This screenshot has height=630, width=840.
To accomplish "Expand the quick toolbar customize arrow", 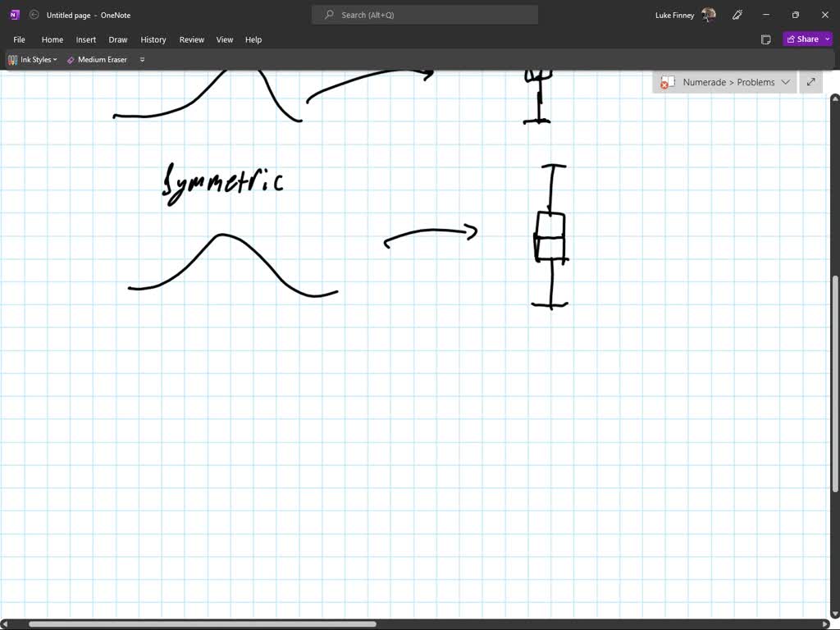I will coord(143,60).
